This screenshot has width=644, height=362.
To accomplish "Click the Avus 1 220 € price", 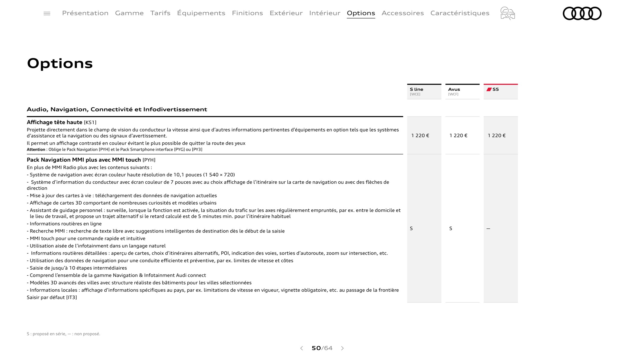I will click(x=458, y=135).
